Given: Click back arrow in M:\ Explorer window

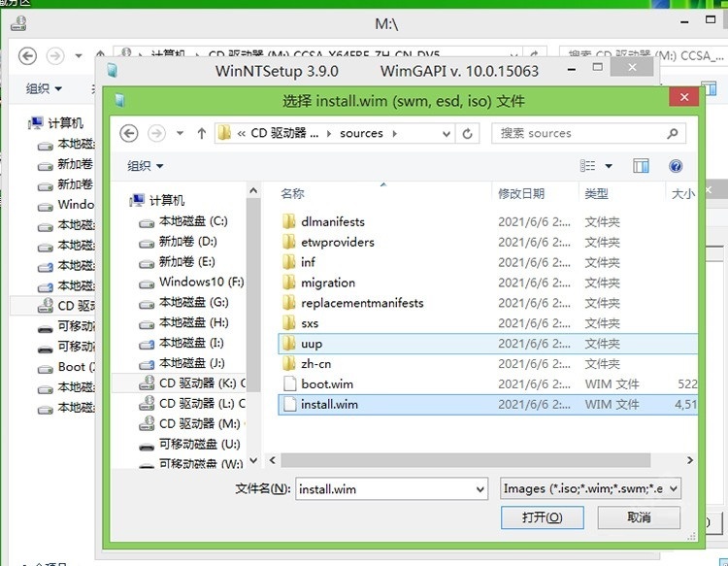Looking at the screenshot, I should tap(27, 56).
